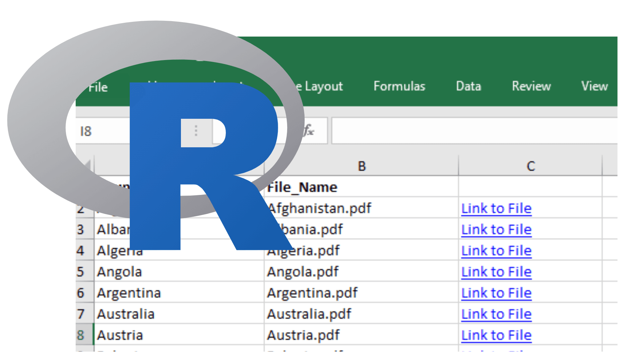The width and height of the screenshot is (644, 359).
Task: Open Link to File for Afghanistan.pdf
Action: click(496, 208)
